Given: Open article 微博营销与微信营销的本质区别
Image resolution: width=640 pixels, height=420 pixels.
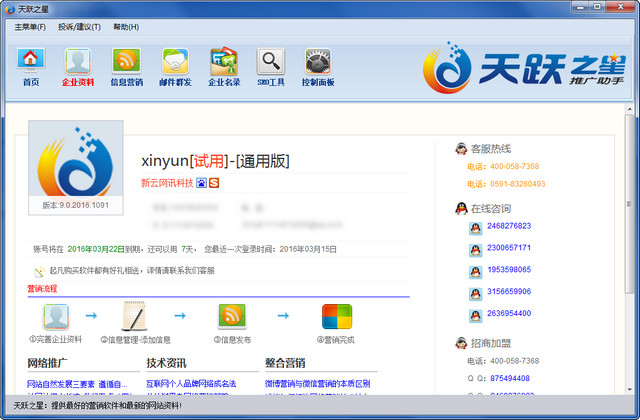Looking at the screenshot, I should [x=318, y=384].
